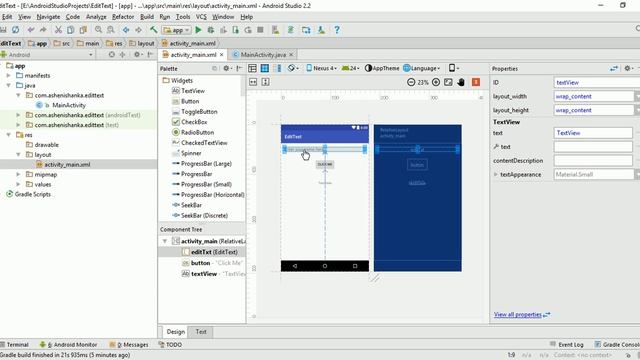The width and height of the screenshot is (640, 360).
Task: Click the Replace magnifier icon
Action: click(111, 30)
